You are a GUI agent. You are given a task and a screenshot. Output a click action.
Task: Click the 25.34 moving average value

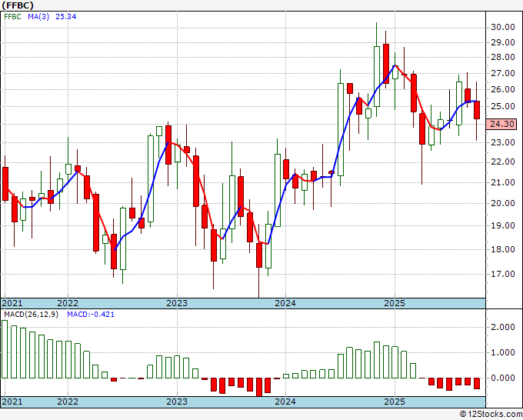(65, 16)
